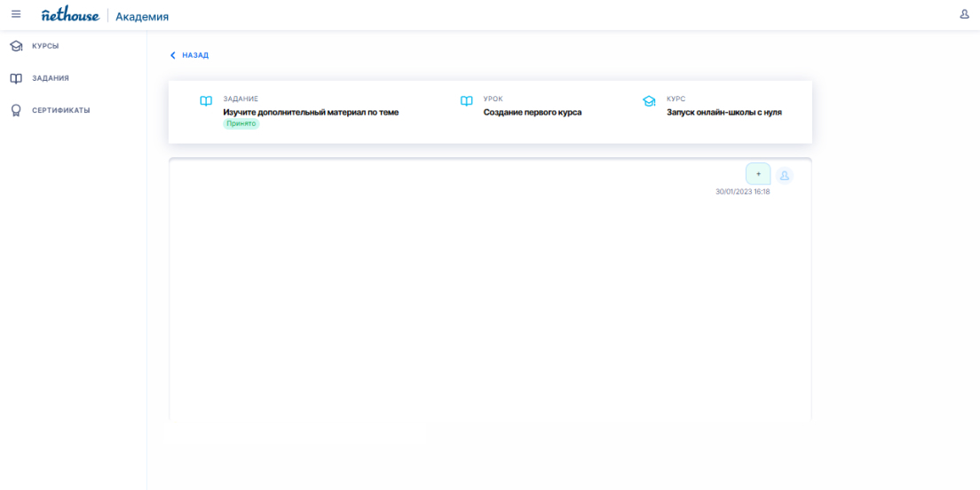The width and height of the screenshot is (980, 490).
Task: Click the Nethouse logo
Action: coord(70,15)
